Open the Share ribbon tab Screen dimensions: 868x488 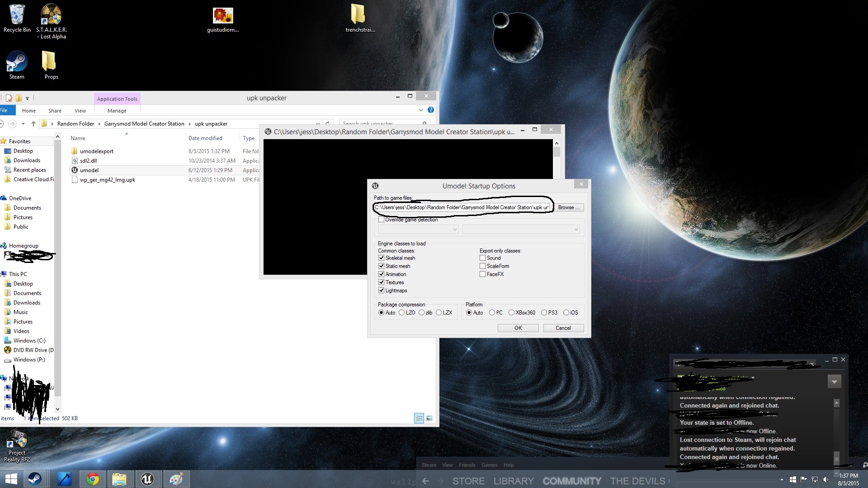click(55, 111)
